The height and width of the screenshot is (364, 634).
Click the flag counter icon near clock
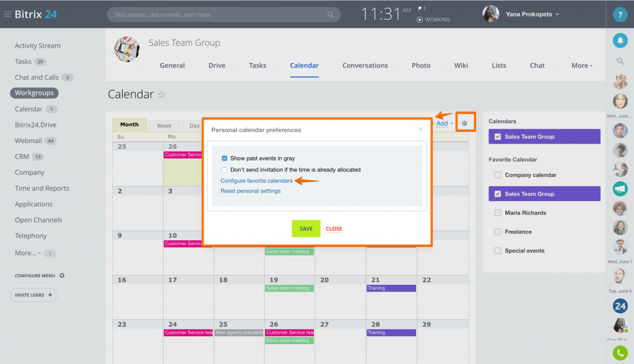(422, 9)
